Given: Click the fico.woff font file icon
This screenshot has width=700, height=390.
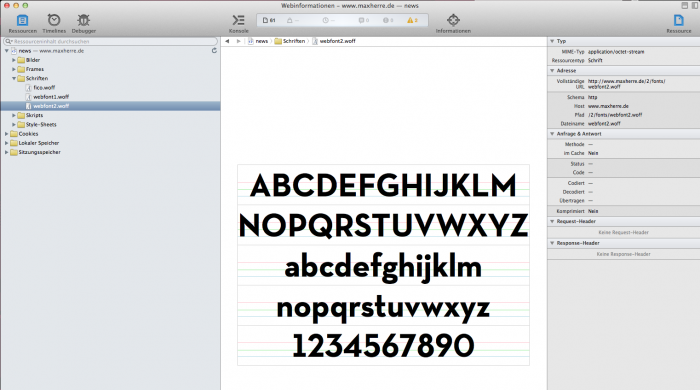Looking at the screenshot, I should [x=29, y=88].
